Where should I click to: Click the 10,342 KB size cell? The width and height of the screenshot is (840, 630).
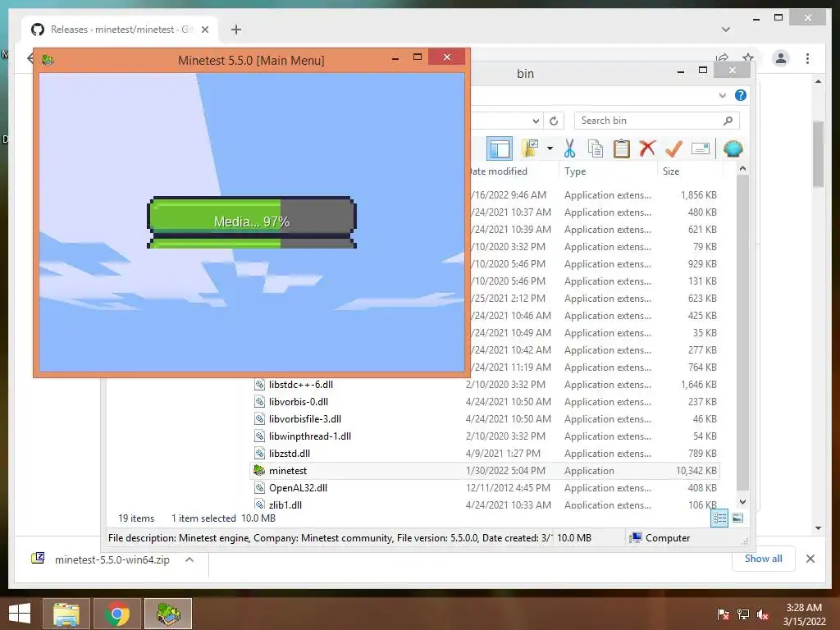pos(696,470)
